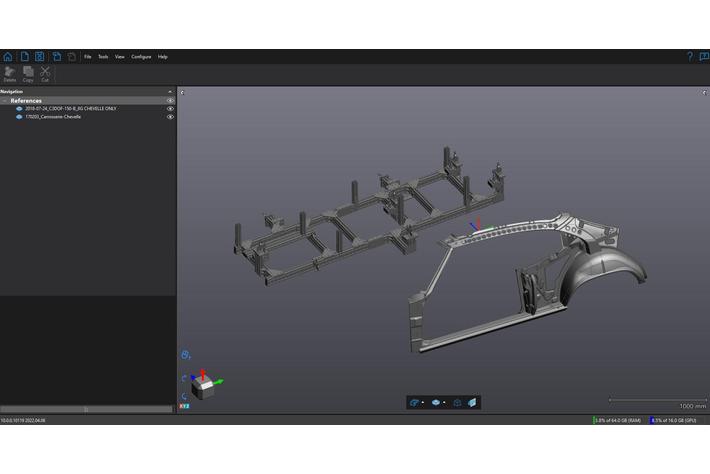Create a new file with the document icon

24,57
